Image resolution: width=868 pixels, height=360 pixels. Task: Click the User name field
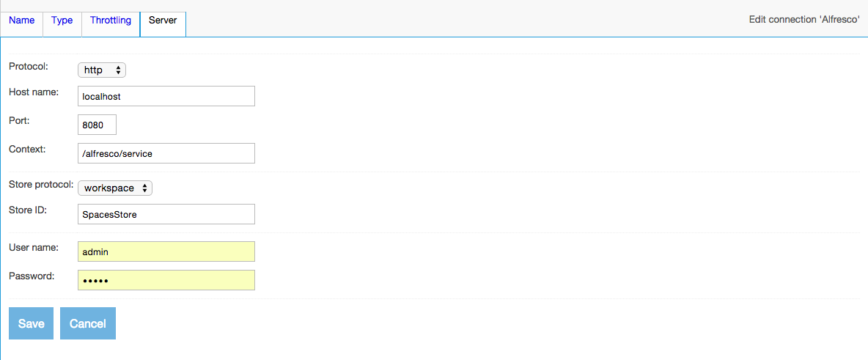[x=166, y=251]
